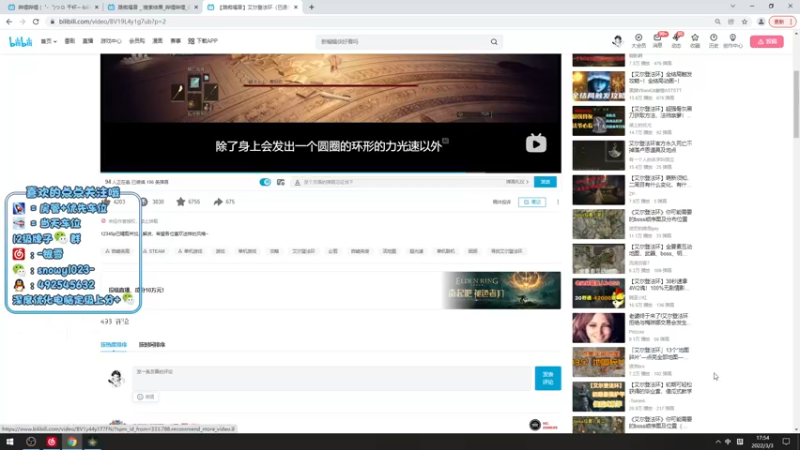Click the Elden Ring ad banner

501,290
